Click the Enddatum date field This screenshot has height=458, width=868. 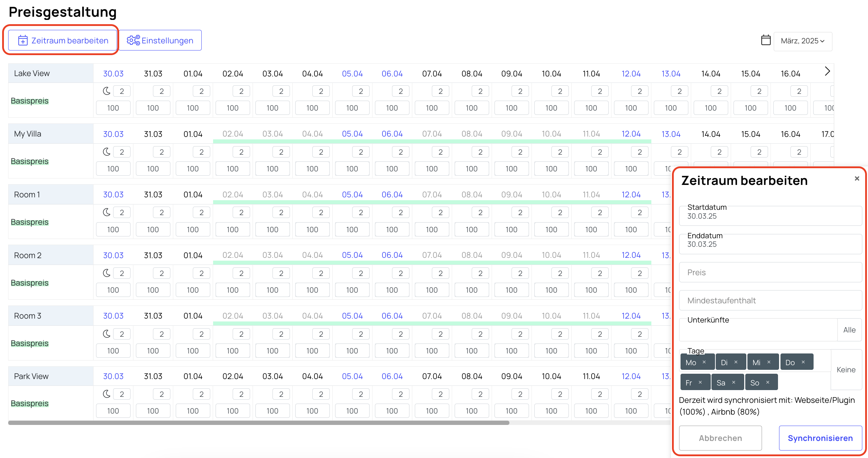pyautogui.click(x=770, y=244)
